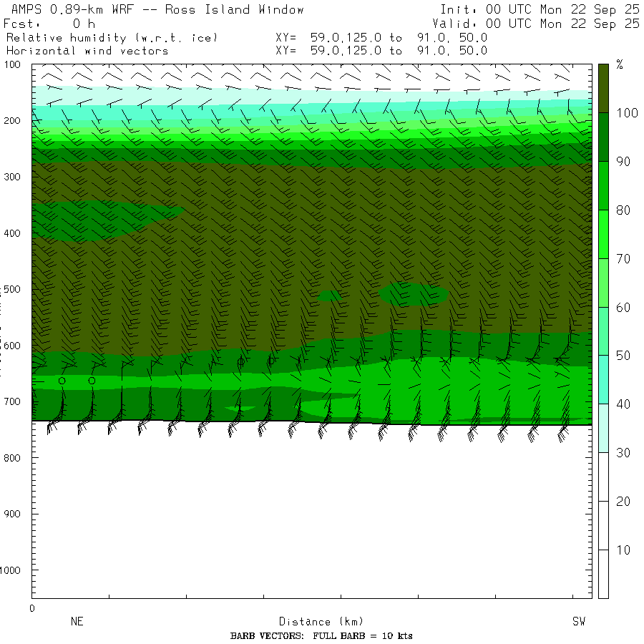Click the pressure axis label '200'

(x=12, y=121)
